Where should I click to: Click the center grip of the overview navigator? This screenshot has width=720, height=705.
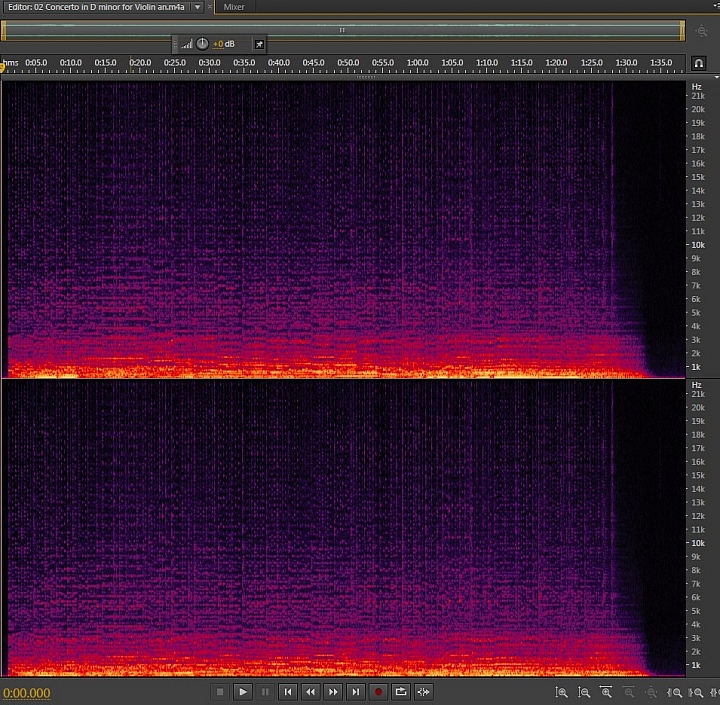coord(342,30)
